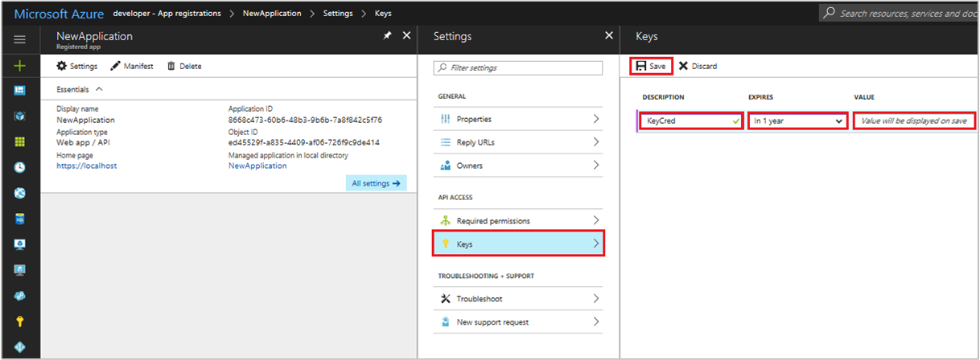Click the yellow key icon in sidebar
This screenshot has height=360, width=980.
[20, 321]
